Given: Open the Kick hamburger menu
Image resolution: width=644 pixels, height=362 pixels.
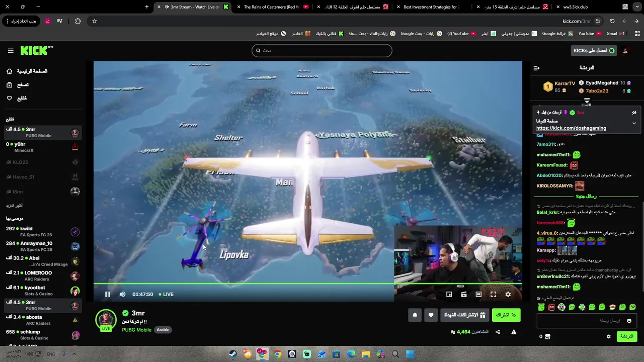Looking at the screenshot, I should coord(11,51).
